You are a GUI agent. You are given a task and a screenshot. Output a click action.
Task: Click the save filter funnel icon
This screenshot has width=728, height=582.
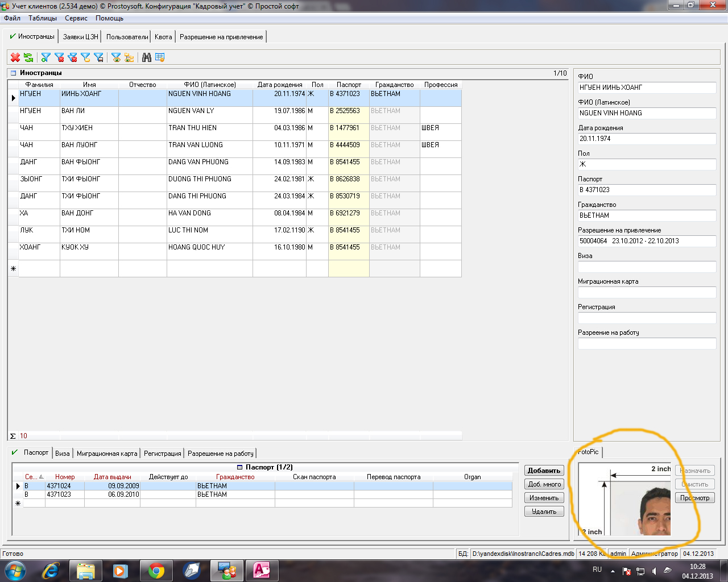coord(99,57)
